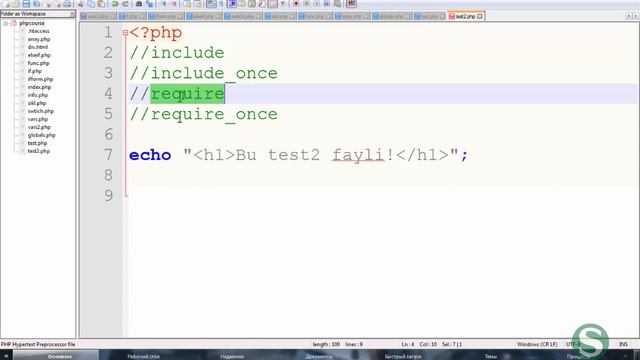Select ifform.php in the file tree
This screenshot has height=360, width=640.
(40, 79)
